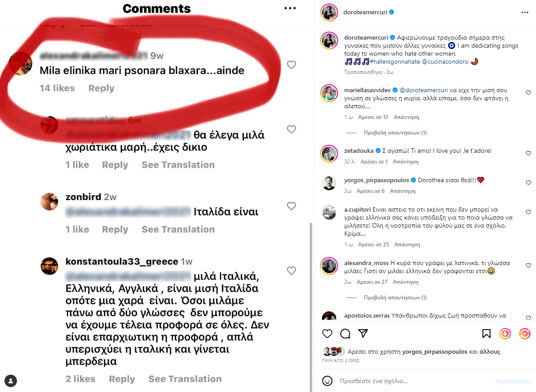This screenshot has width=536, height=392.
Task: Like konstantoula33_greece comment heart
Action: [x=291, y=270]
